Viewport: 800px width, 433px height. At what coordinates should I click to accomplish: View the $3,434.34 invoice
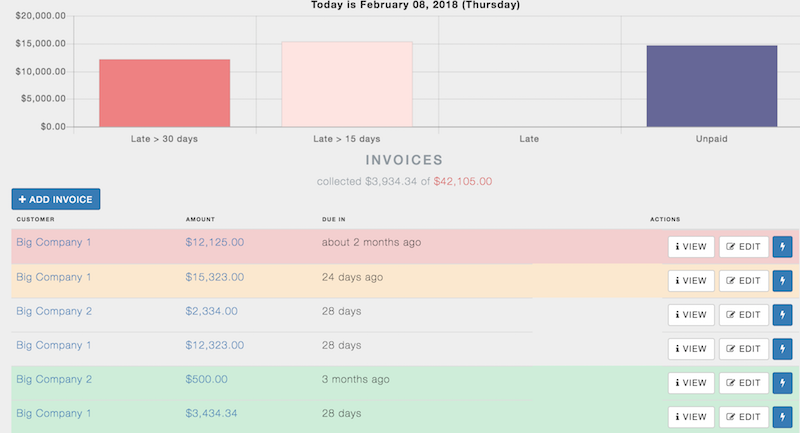click(x=691, y=417)
